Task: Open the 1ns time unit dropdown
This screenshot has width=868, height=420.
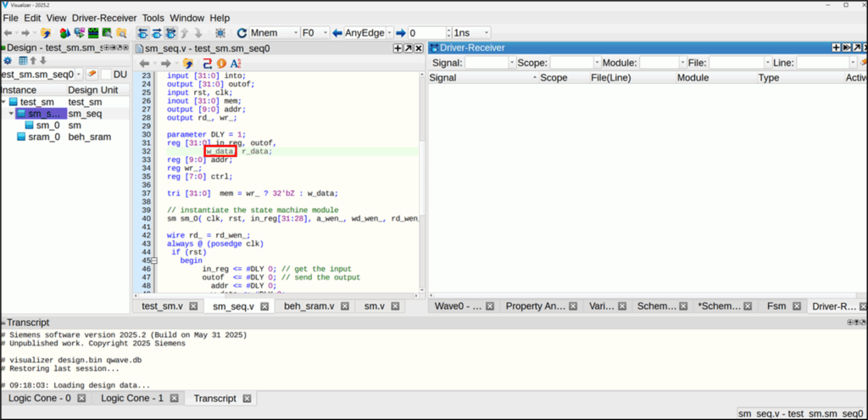Action: tap(485, 33)
